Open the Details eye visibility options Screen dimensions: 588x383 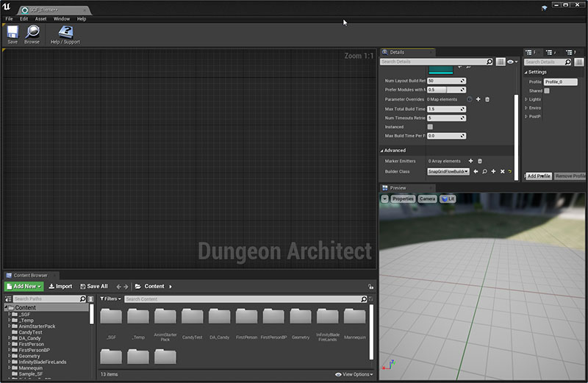click(512, 62)
